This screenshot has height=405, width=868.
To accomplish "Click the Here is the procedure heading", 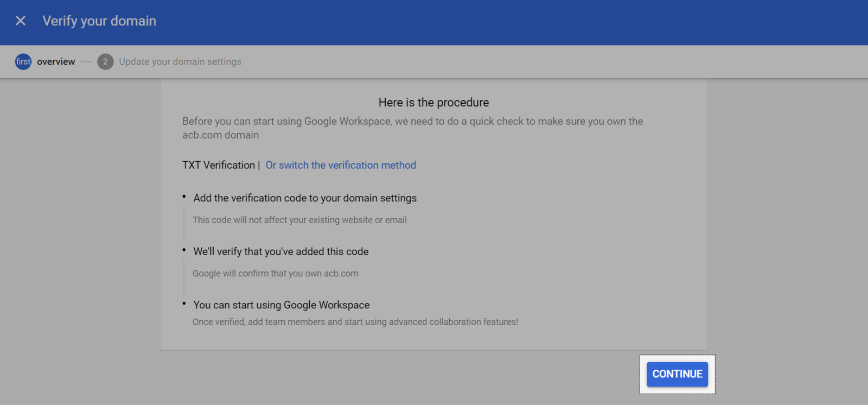I will click(x=433, y=103).
